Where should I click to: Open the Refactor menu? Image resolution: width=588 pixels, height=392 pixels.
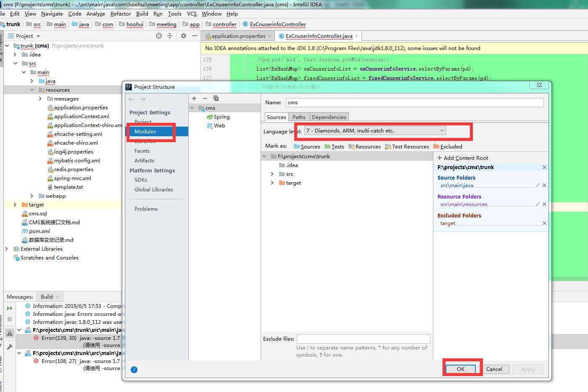point(121,14)
